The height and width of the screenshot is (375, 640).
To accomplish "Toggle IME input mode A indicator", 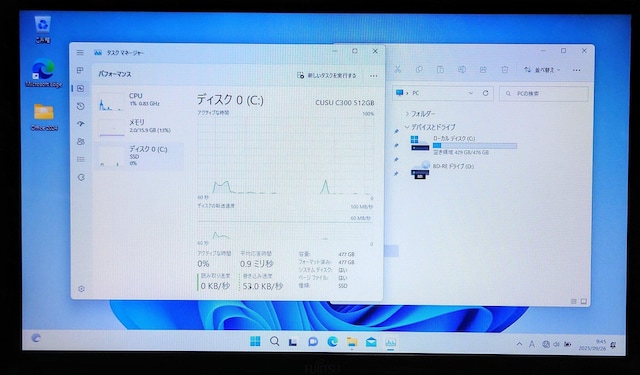I will 532,344.
